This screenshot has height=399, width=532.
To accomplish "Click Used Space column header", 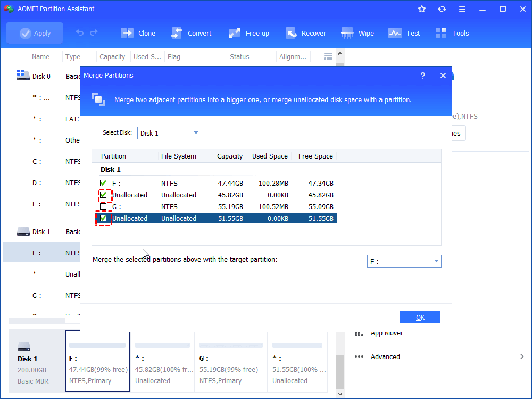I will (270, 156).
